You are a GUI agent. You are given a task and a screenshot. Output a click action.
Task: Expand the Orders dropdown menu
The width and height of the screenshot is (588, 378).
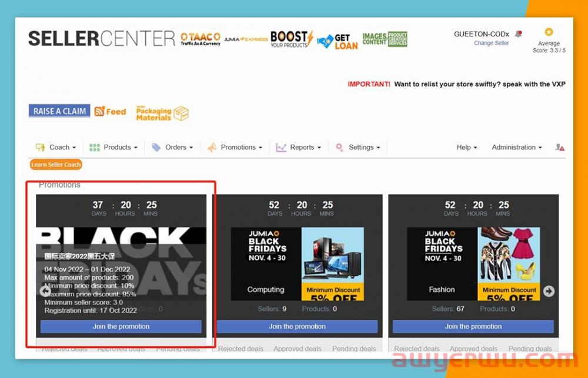[172, 148]
